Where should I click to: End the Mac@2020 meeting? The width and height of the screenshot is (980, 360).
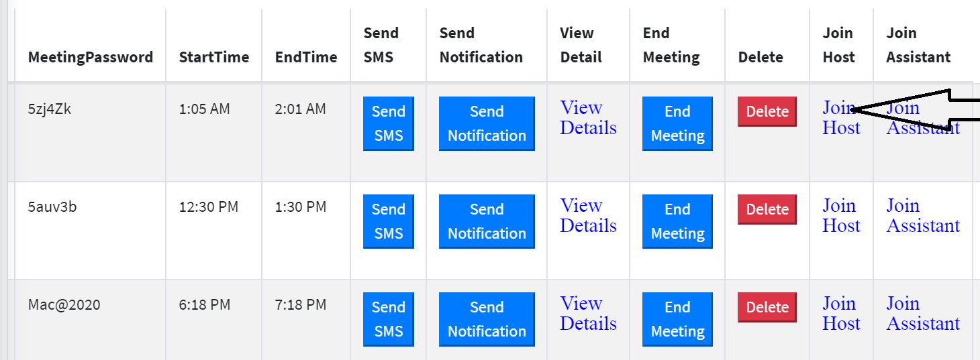(x=677, y=319)
